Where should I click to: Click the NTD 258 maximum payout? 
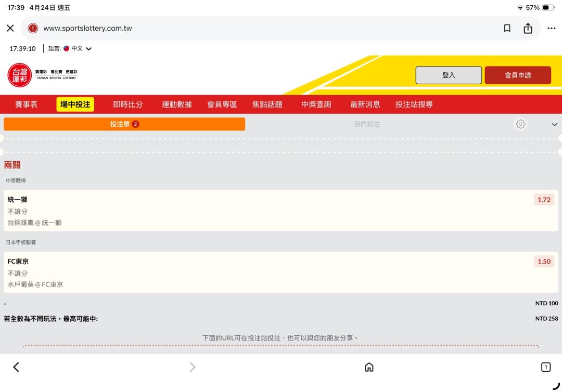point(546,319)
